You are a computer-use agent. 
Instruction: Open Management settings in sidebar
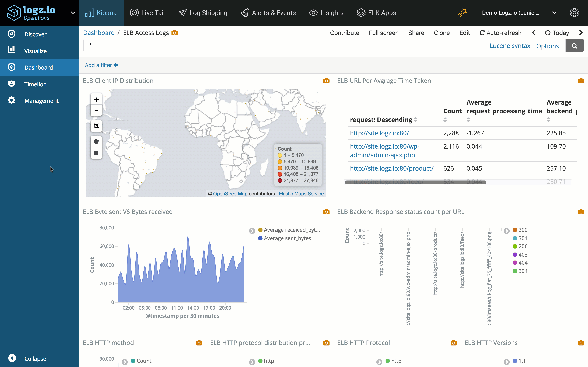click(x=41, y=100)
